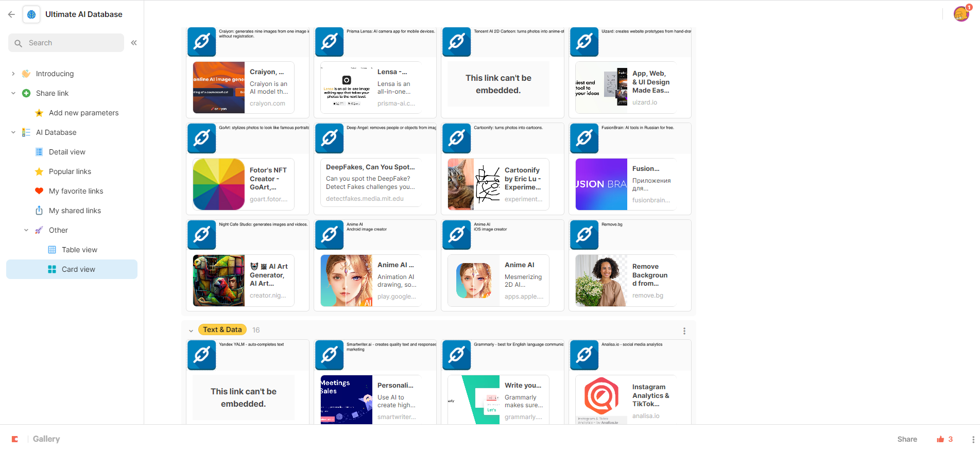Click the Yandex YALM card link icon
The width and height of the screenshot is (980, 452).
pyautogui.click(x=202, y=355)
